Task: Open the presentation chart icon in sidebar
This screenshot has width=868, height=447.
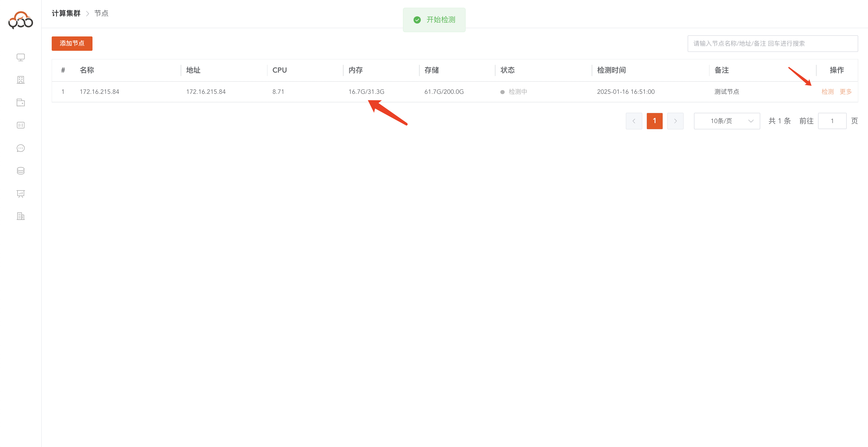Action: (x=21, y=194)
